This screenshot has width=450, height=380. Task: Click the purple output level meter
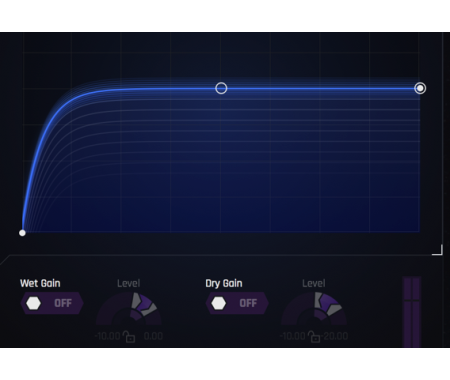[x=412, y=312]
